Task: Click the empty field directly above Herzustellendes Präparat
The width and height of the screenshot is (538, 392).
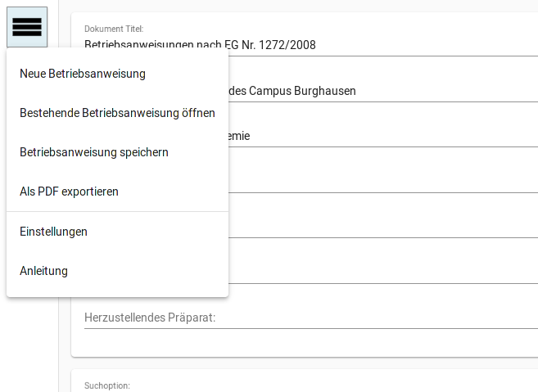Action: (x=383, y=273)
